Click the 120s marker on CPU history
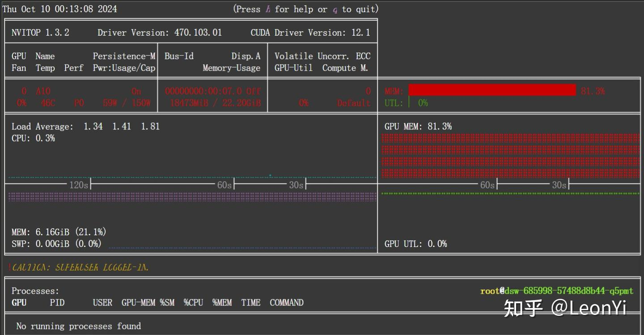 (78, 185)
